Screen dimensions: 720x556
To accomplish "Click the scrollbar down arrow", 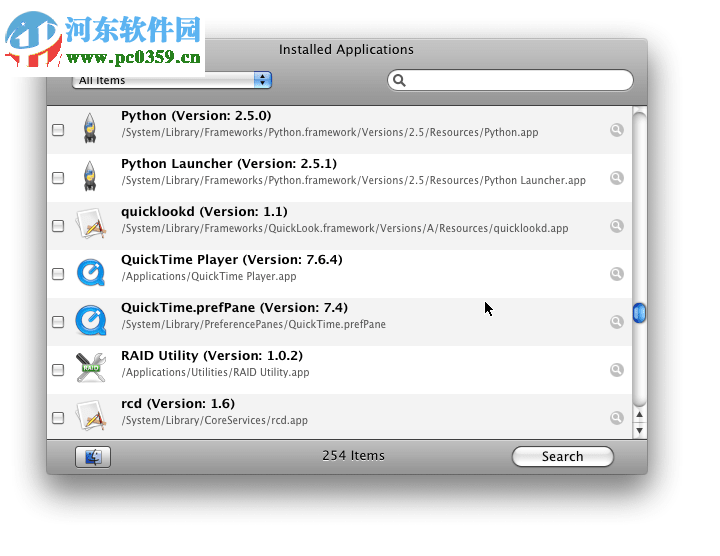I will (639, 430).
